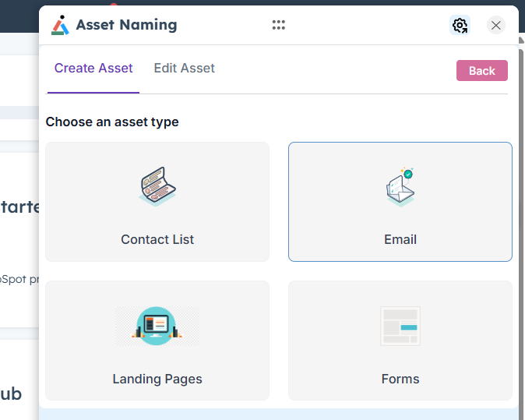This screenshot has width=525, height=420.
Task: Switch to the Create Asset tab
Action: point(93,69)
